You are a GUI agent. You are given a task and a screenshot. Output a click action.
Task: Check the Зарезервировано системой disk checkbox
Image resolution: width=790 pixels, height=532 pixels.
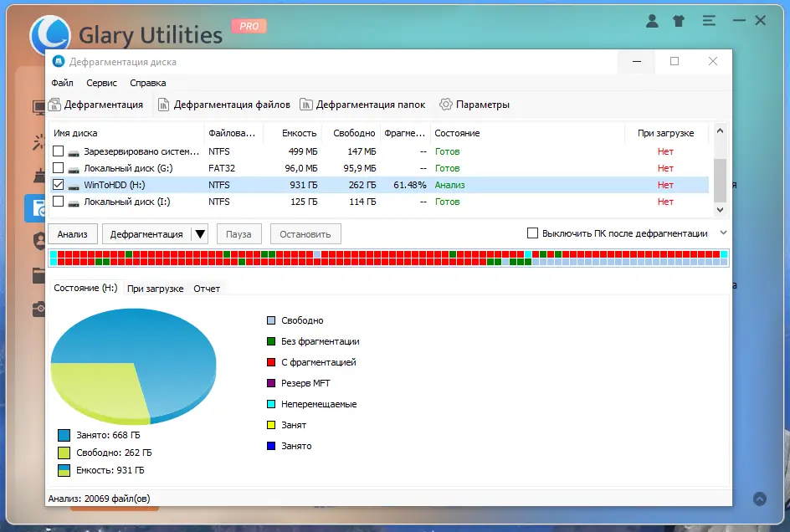[x=59, y=151]
